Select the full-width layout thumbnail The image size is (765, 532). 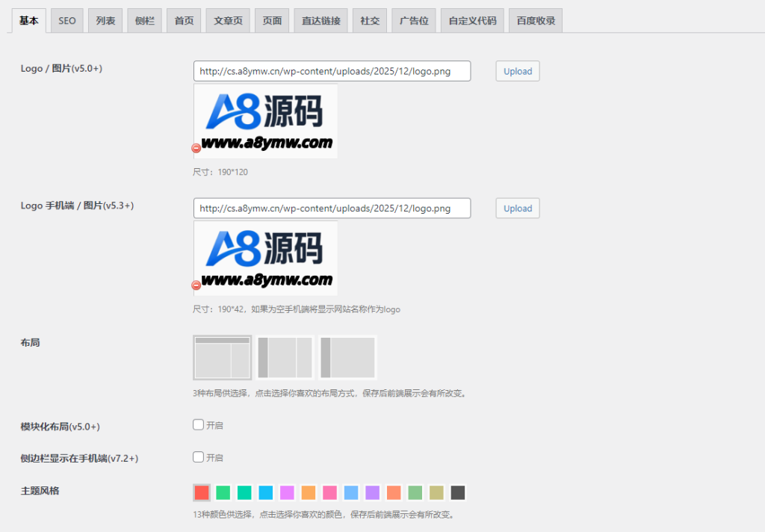(x=222, y=357)
